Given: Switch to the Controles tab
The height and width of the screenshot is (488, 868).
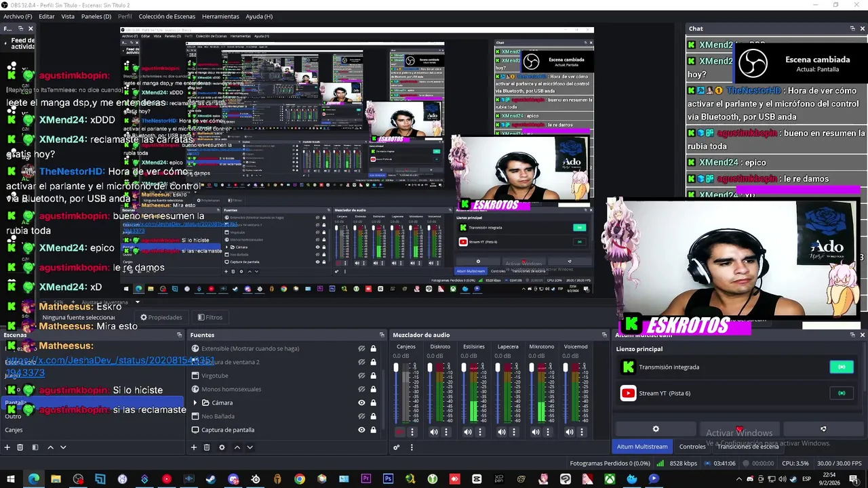Looking at the screenshot, I should pos(692,447).
